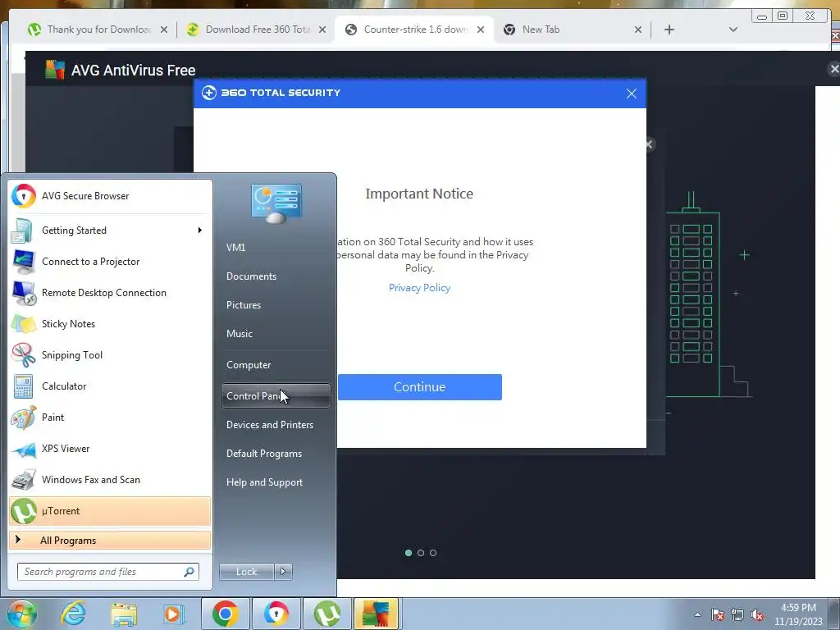This screenshot has height=630, width=840.
Task: Switch to AVG AntiVirus taskbar icon
Action: click(376, 614)
